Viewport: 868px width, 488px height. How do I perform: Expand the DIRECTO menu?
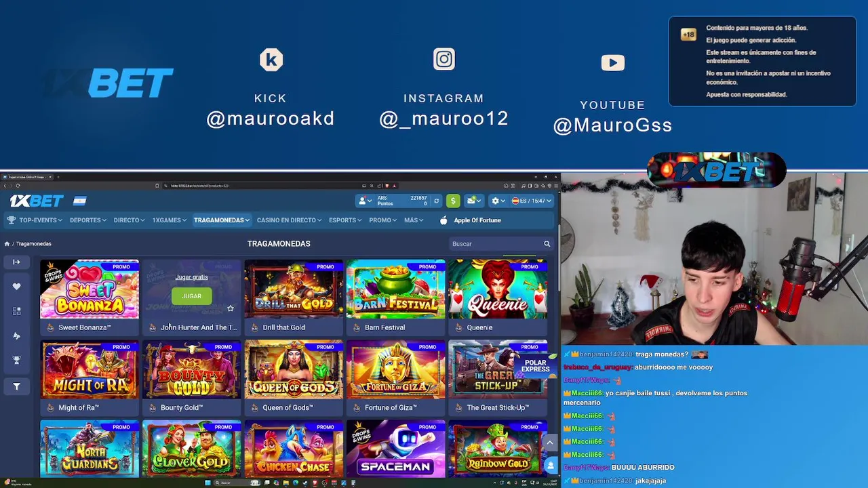pos(129,220)
